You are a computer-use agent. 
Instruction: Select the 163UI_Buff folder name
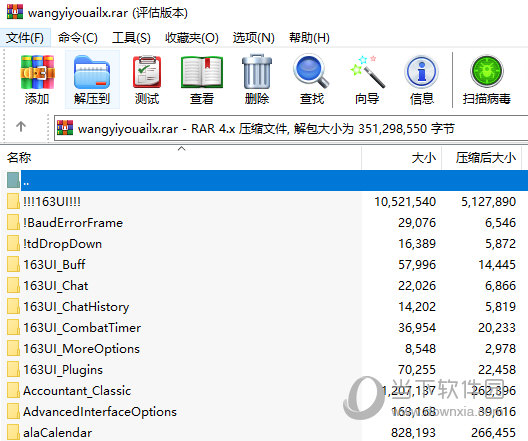coord(54,265)
